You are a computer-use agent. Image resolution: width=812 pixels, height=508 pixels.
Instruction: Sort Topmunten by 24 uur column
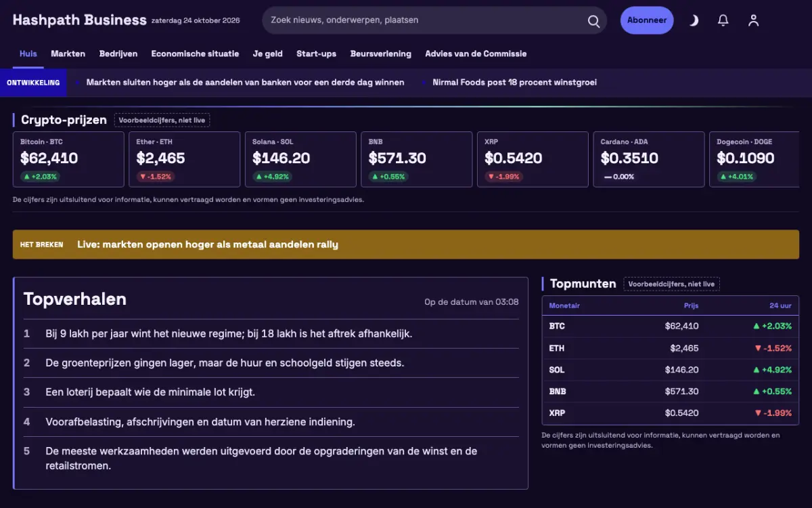(x=780, y=305)
